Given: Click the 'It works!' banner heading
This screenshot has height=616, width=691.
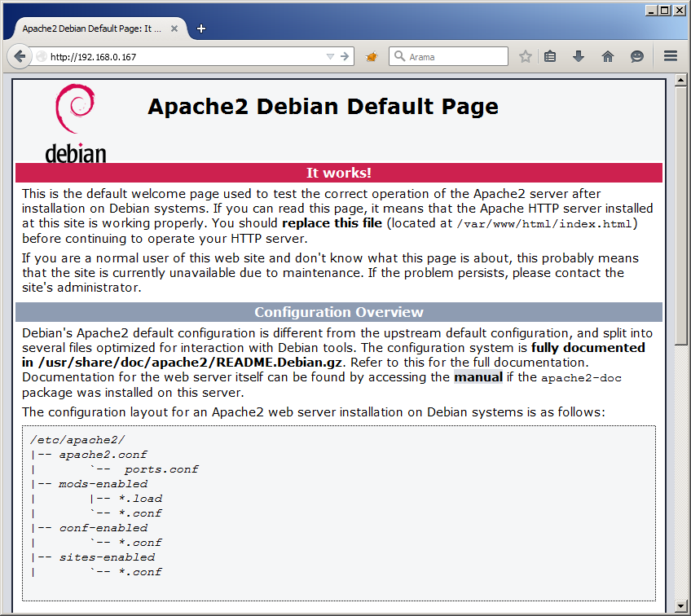Looking at the screenshot, I should click(x=338, y=173).
